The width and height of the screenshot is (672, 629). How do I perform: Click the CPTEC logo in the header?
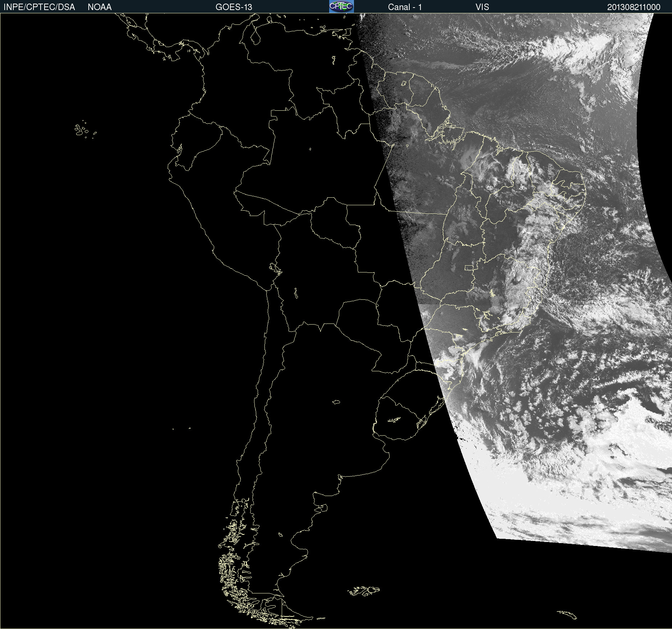[x=341, y=6]
